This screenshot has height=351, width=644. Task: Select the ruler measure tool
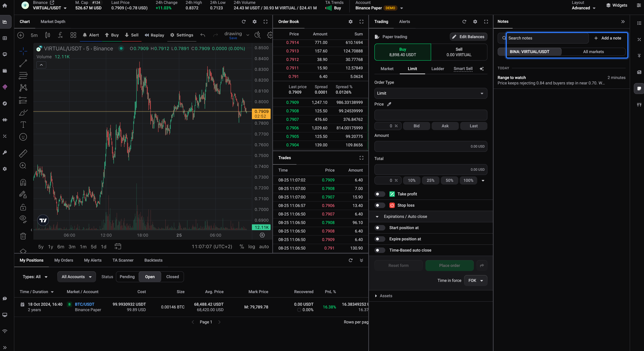[x=23, y=153]
